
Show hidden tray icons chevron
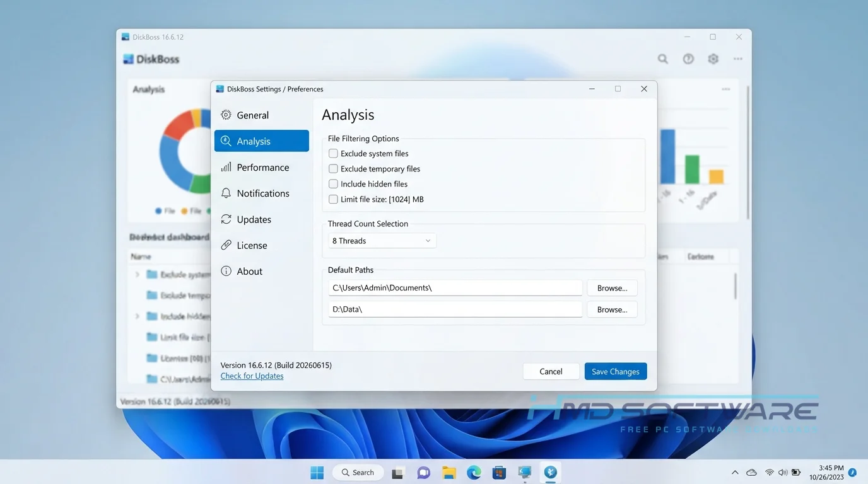[x=735, y=473]
